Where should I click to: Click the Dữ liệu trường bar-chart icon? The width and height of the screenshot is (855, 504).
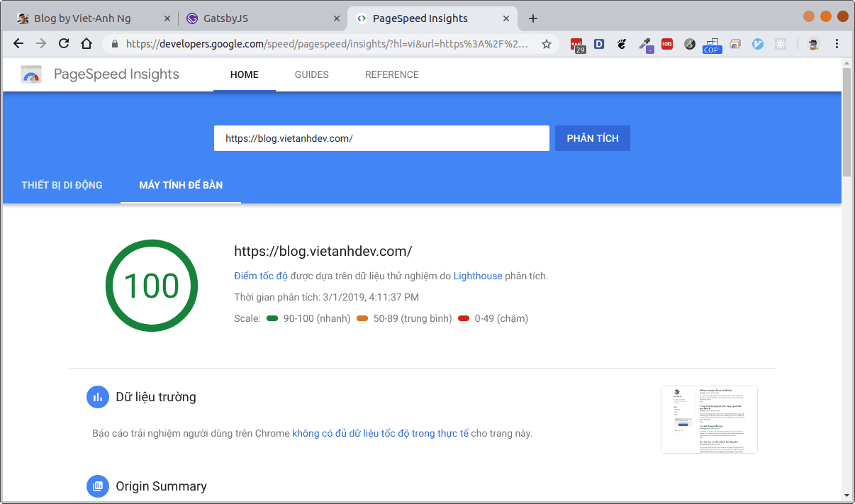click(x=98, y=397)
